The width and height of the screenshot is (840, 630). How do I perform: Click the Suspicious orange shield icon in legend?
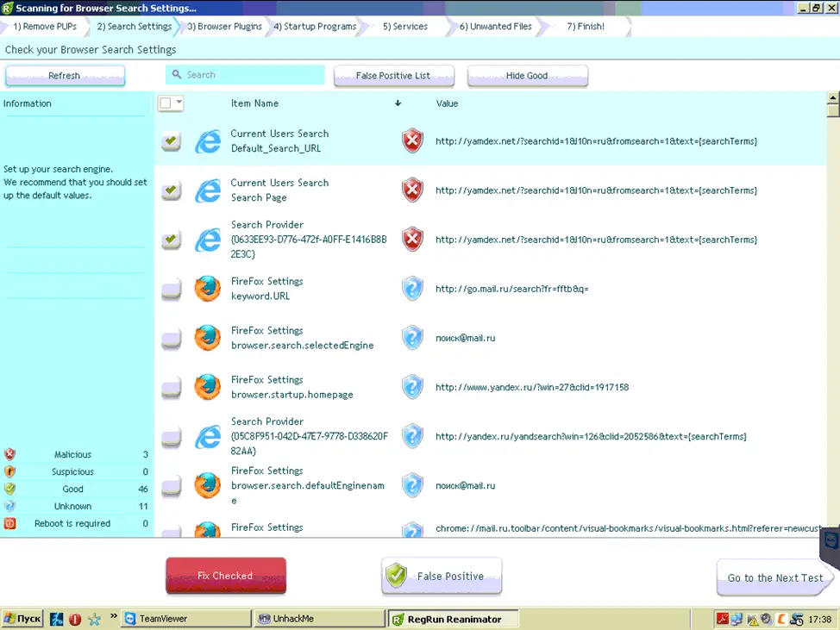click(x=10, y=471)
